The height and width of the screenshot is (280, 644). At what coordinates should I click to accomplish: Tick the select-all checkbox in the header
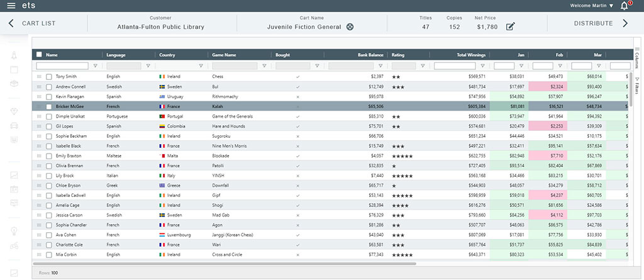click(x=39, y=55)
